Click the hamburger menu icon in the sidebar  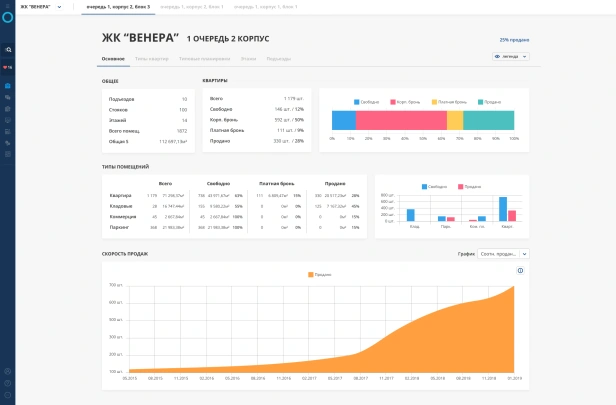(x=7, y=7)
